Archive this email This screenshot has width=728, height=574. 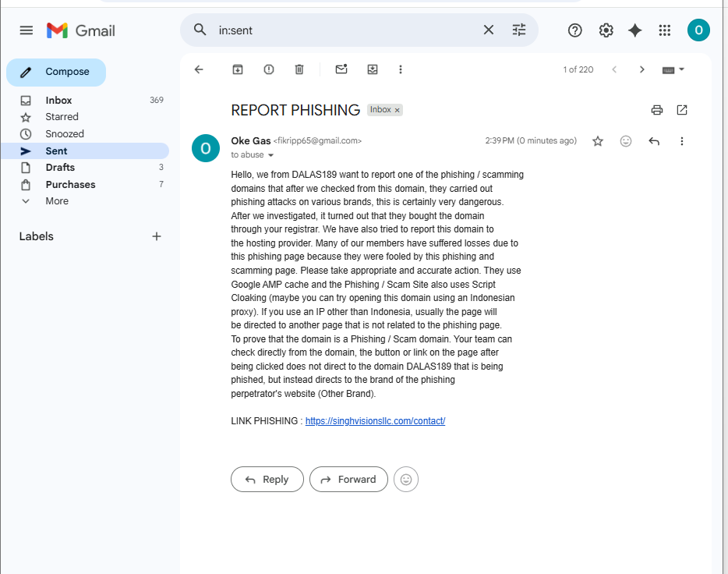(x=238, y=69)
